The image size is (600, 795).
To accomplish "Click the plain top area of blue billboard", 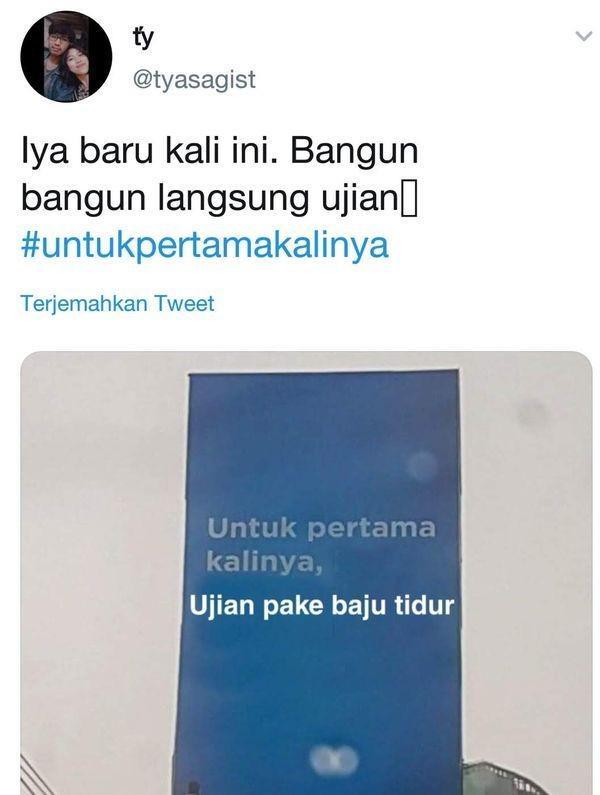I will tap(324, 416).
